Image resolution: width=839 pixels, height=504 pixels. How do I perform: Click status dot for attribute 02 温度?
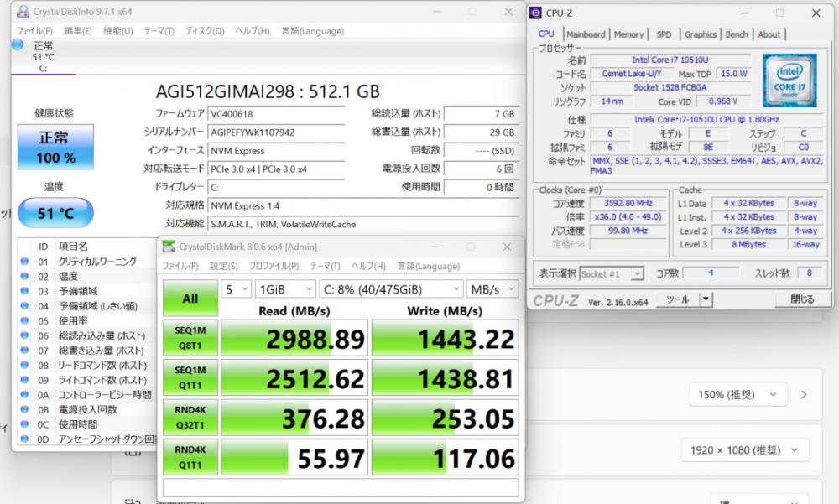click(x=24, y=277)
